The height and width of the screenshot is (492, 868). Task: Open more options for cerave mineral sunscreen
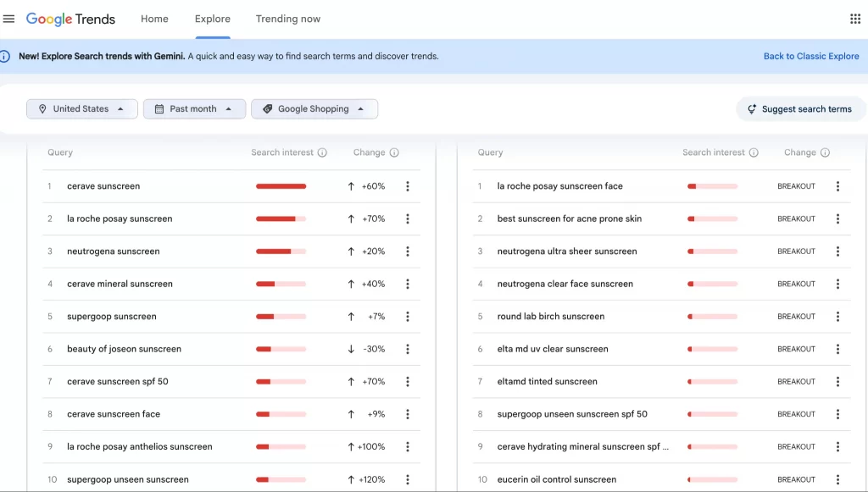408,285
